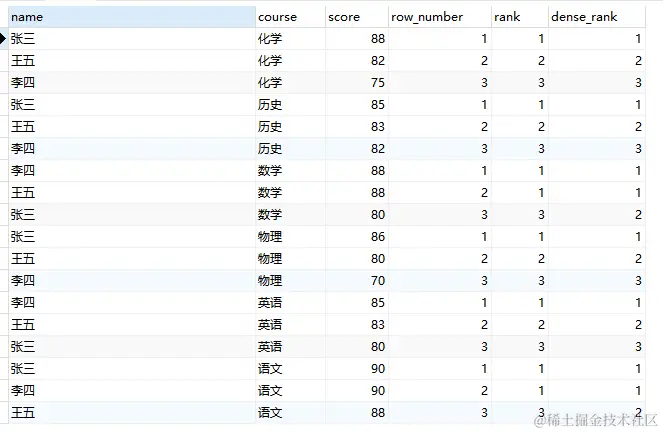
Task: Click dense_rank value 2 for 张三 数学
Action: click(597, 215)
